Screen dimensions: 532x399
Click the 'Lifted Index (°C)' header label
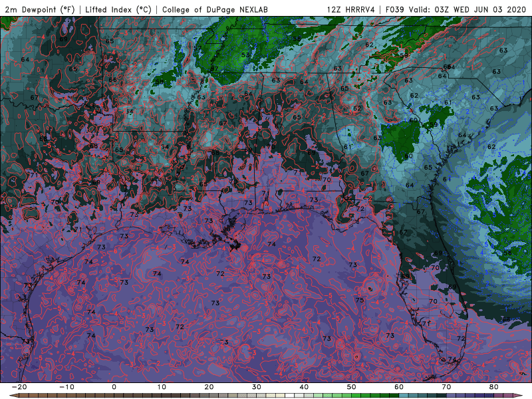click(118, 9)
